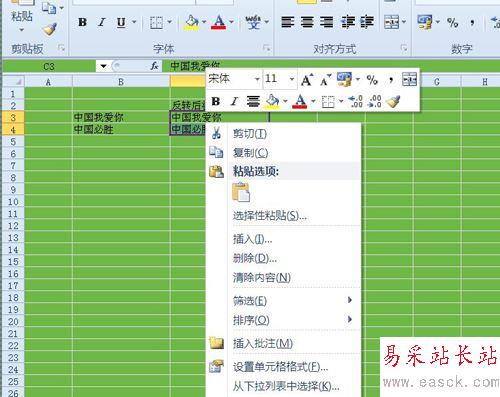Open the font size 11 dropdown in mini toolbar
The height and width of the screenshot is (397, 500).
(x=292, y=79)
